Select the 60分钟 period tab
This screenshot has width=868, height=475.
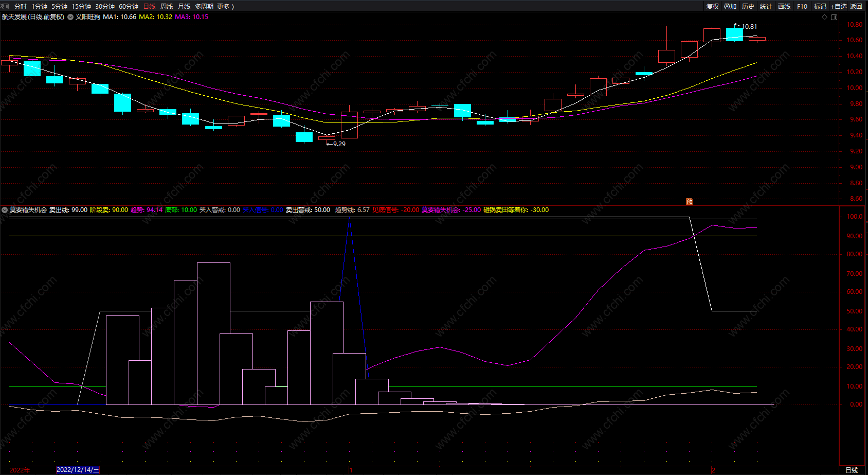pyautogui.click(x=129, y=7)
